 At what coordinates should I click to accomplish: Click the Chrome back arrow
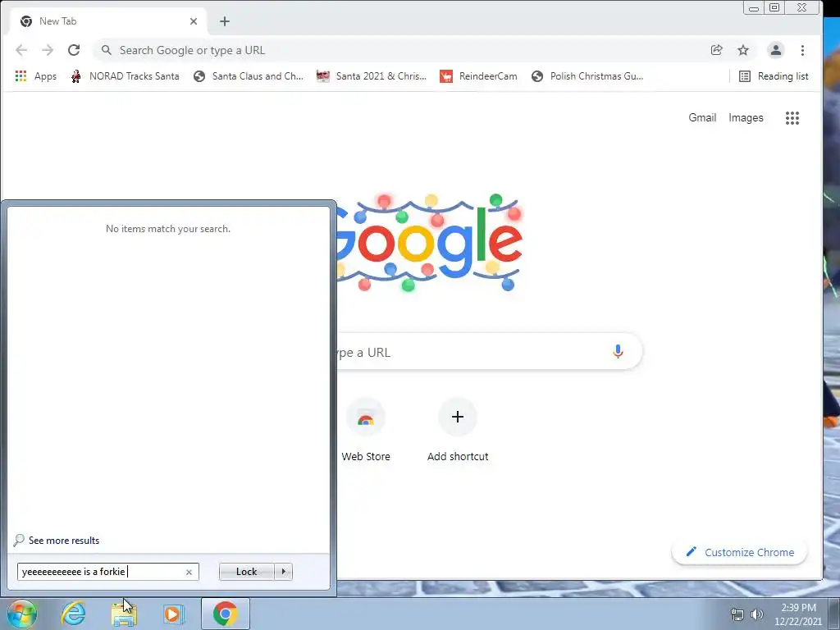(x=21, y=50)
